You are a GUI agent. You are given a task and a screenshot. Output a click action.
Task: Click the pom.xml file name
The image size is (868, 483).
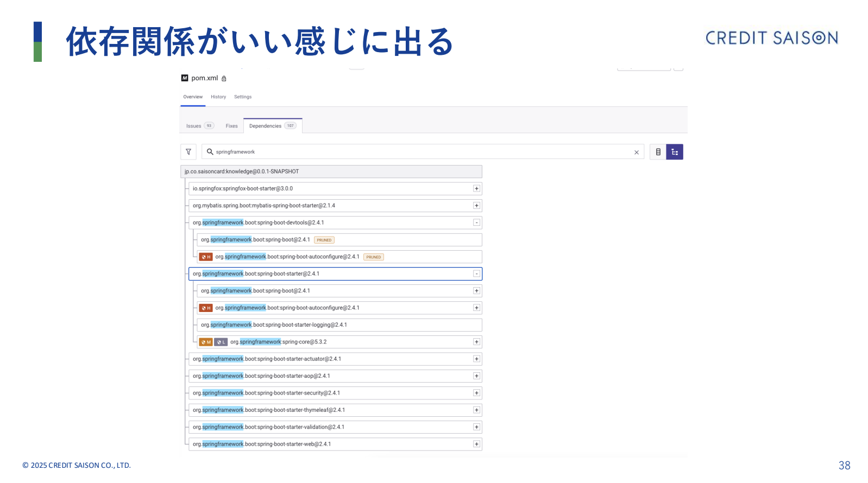click(205, 78)
